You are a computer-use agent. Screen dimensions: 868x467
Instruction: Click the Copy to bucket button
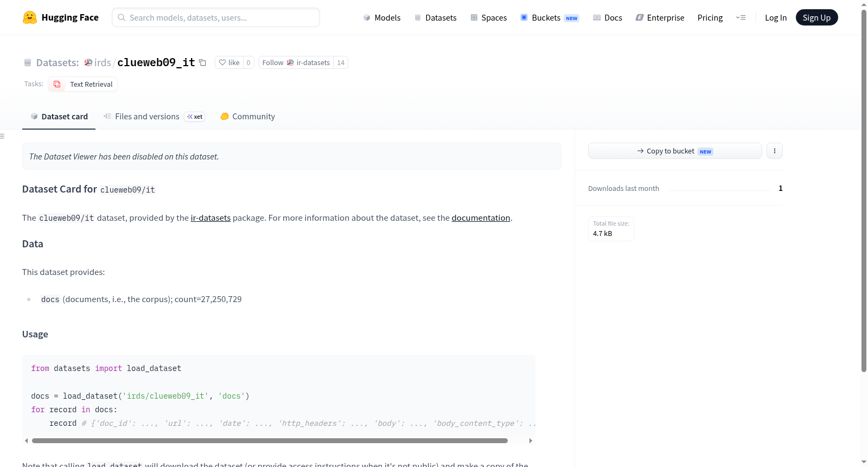click(675, 151)
